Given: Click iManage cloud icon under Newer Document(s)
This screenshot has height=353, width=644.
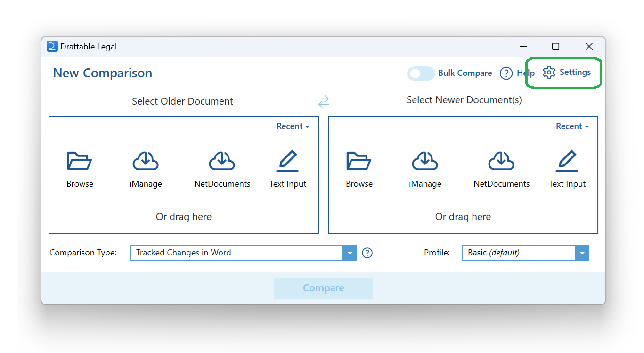Looking at the screenshot, I should 425,161.
